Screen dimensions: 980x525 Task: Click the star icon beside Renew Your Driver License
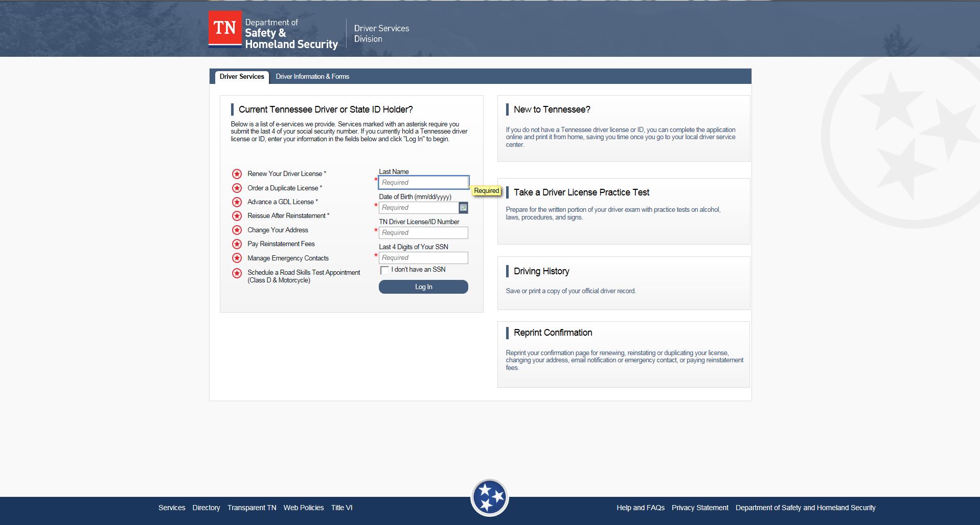click(x=237, y=174)
